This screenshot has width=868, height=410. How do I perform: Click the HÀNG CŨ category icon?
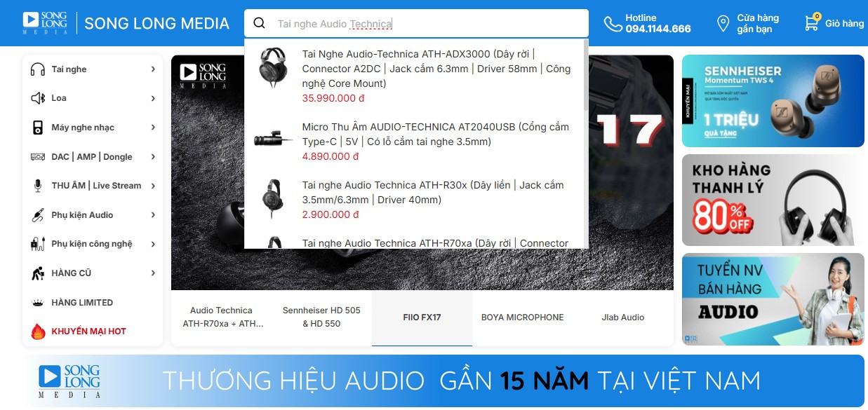(38, 273)
